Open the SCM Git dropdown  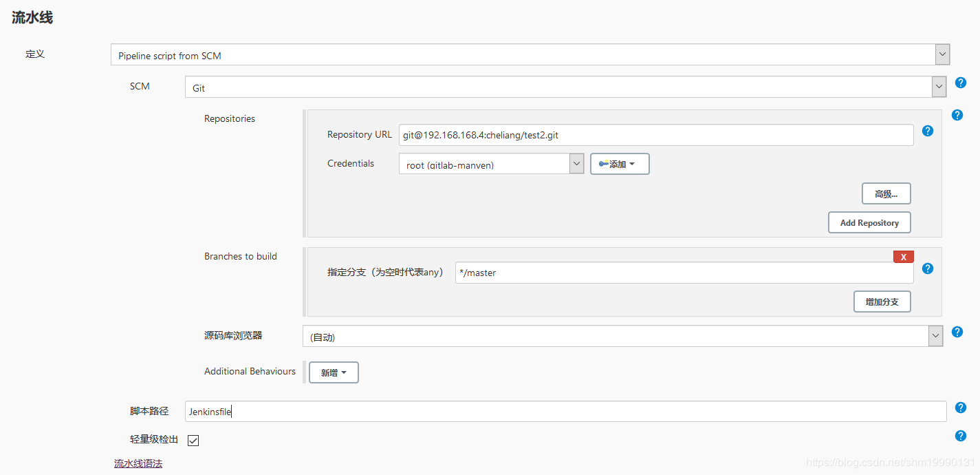pos(566,87)
